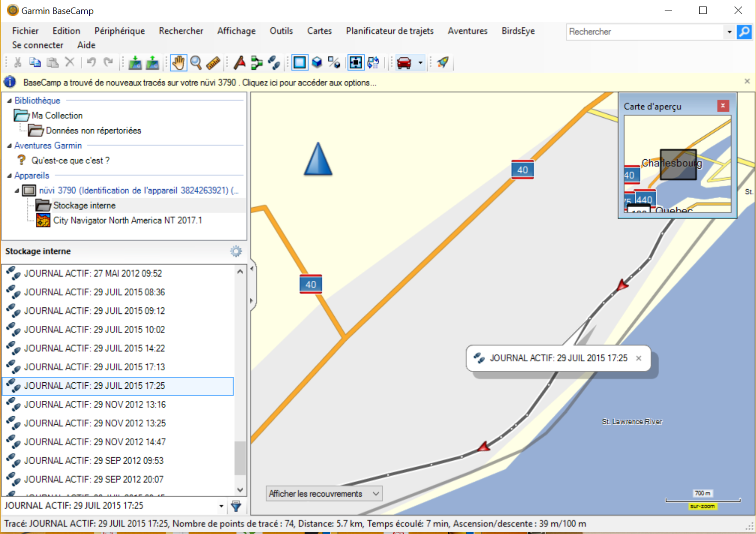The image size is (756, 534).
Task: Select the Measure ruler tool
Action: click(214, 62)
